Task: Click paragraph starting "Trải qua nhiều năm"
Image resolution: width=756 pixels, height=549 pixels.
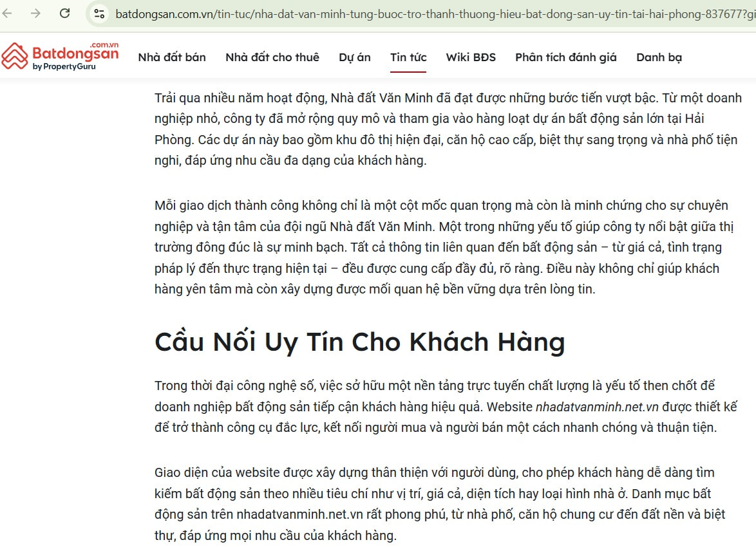Action: point(448,129)
